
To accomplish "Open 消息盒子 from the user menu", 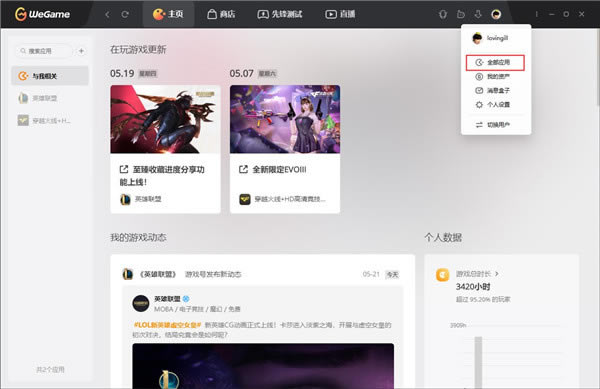I will [495, 90].
